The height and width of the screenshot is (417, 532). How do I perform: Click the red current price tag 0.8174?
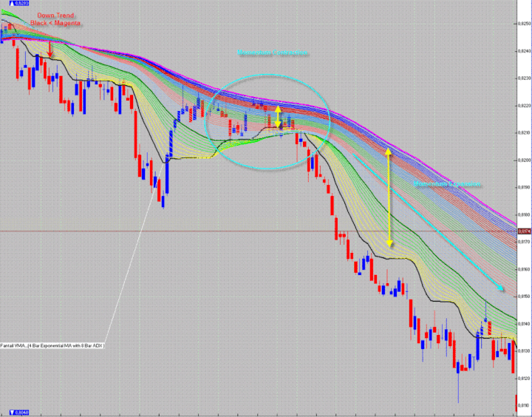[x=524, y=231]
